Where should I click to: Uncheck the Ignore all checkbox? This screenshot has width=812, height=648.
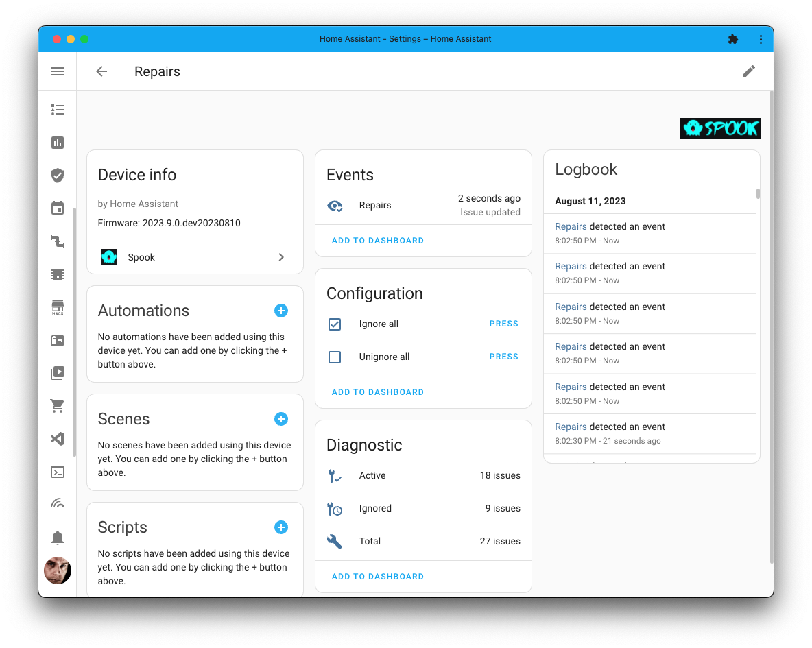(x=335, y=324)
